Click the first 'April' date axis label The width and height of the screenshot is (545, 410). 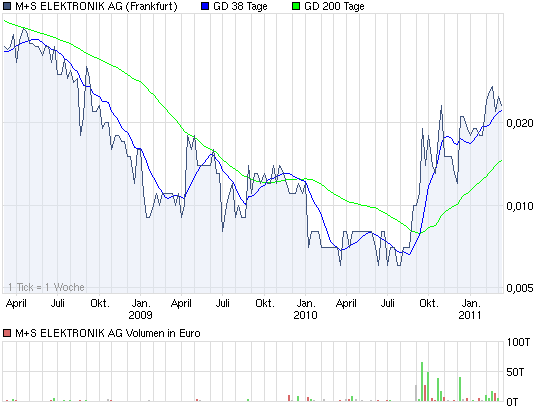[16, 304]
